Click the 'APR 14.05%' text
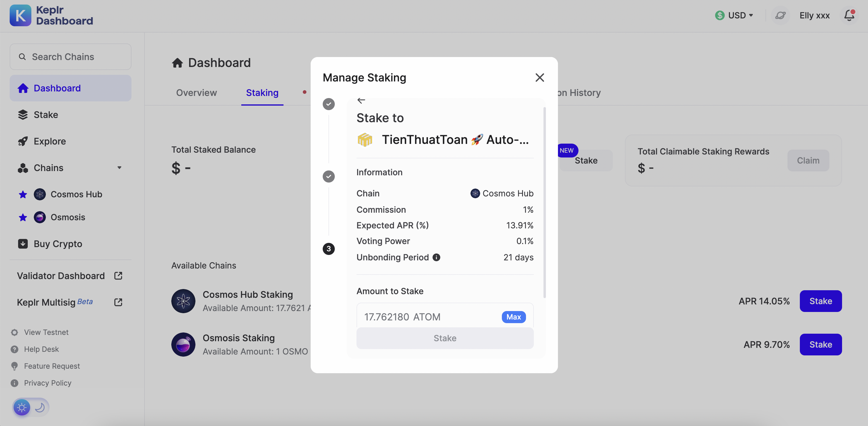Screen dimensions: 868x426 click(764, 301)
